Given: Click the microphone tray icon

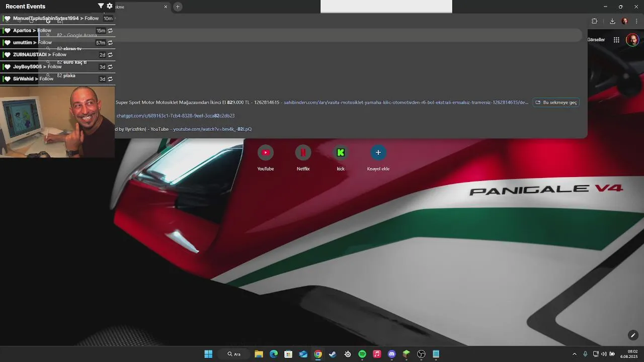Looking at the screenshot, I should click(x=585, y=354).
